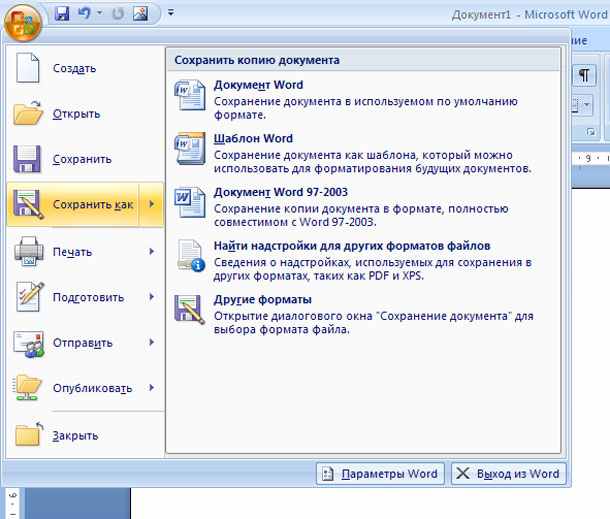Screen dimensions: 610x519
Task: Open Найти надстройки для других форматов файлов
Action: 363,261
